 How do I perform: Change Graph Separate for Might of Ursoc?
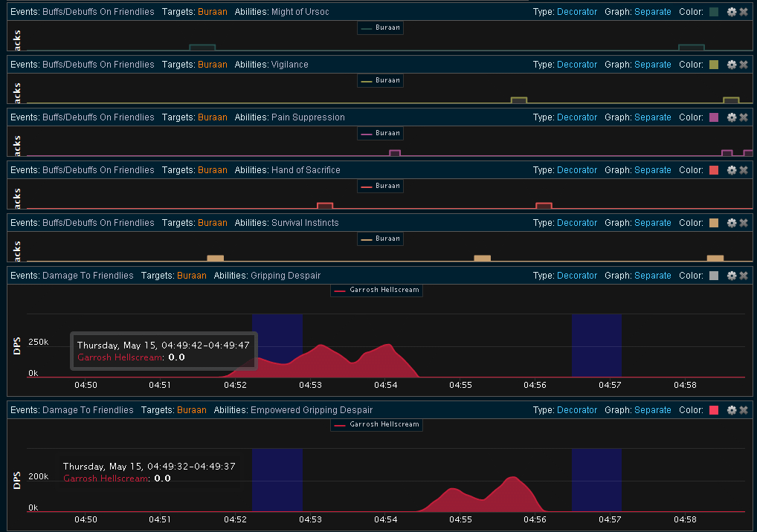[653, 12]
